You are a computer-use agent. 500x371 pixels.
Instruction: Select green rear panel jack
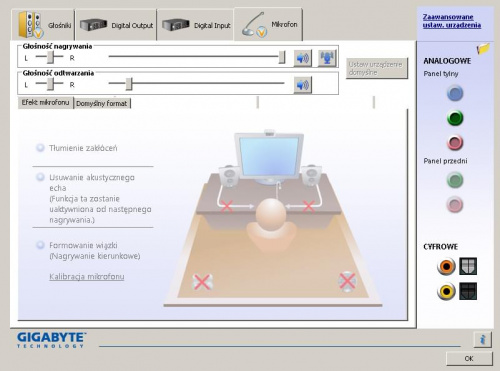tap(455, 118)
